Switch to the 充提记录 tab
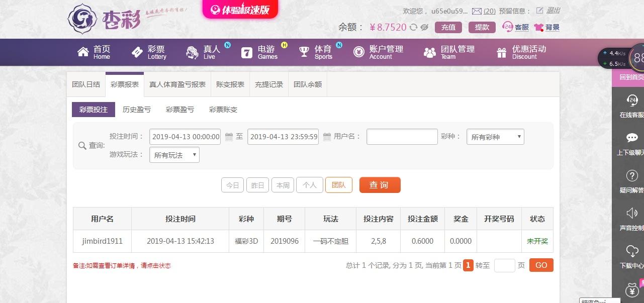 [x=269, y=84]
